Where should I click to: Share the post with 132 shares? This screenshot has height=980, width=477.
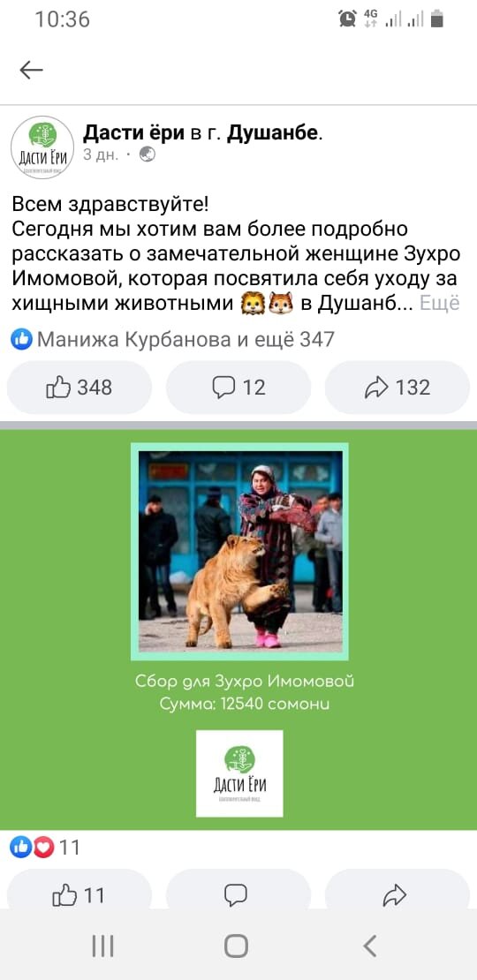397,388
